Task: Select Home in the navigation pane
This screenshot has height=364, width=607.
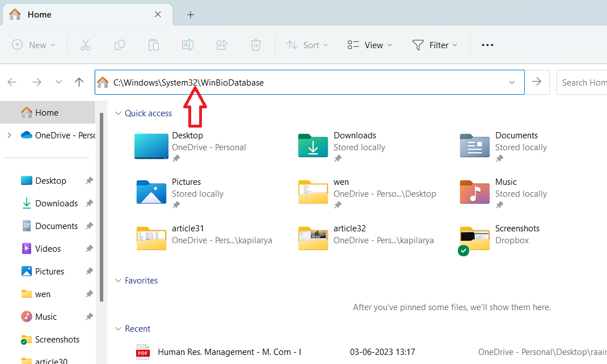Action: point(47,112)
